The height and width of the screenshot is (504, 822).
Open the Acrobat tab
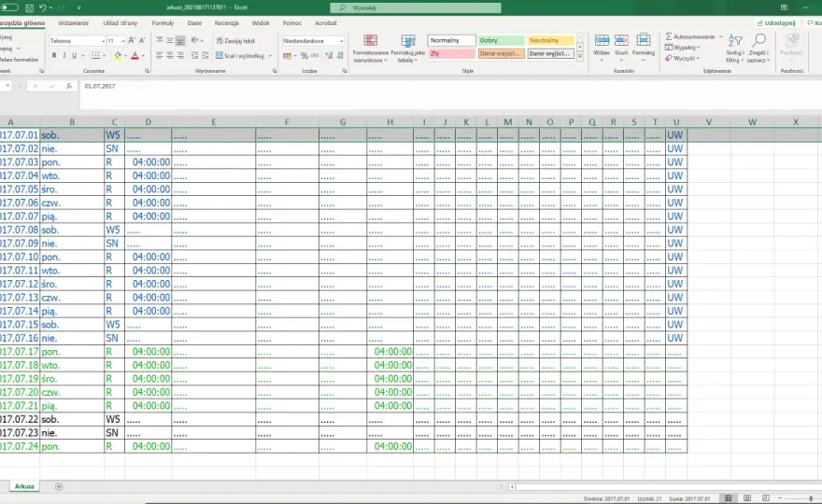point(326,23)
